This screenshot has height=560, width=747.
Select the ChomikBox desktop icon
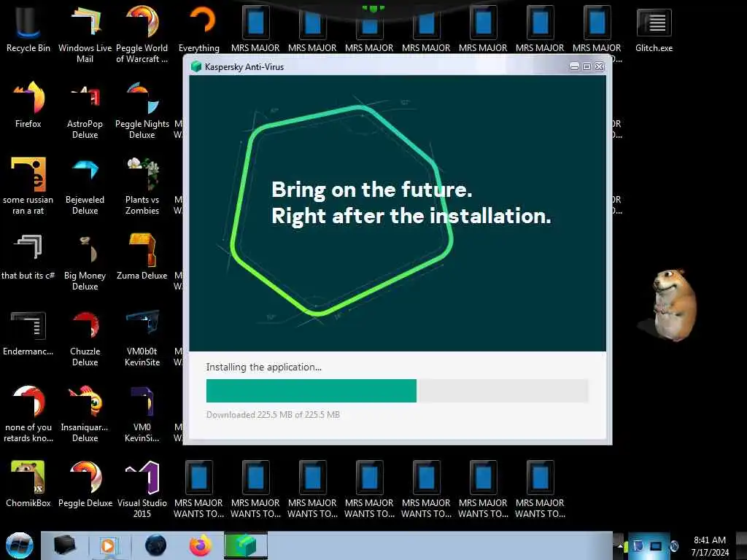point(28,484)
